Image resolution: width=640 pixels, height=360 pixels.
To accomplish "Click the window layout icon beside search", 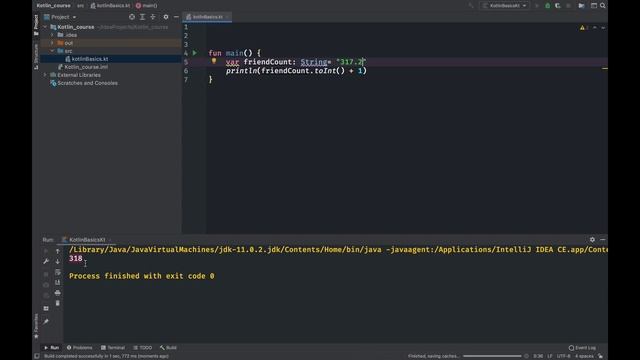I will pos(594,6).
